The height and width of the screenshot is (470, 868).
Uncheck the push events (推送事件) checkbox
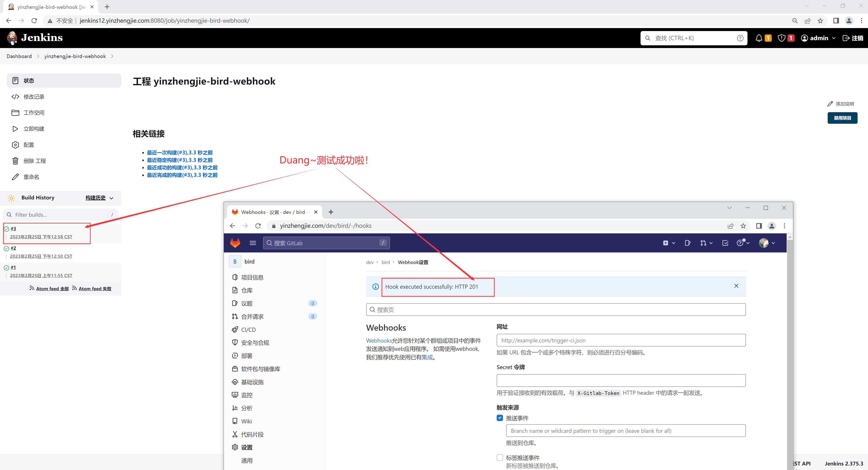point(500,418)
